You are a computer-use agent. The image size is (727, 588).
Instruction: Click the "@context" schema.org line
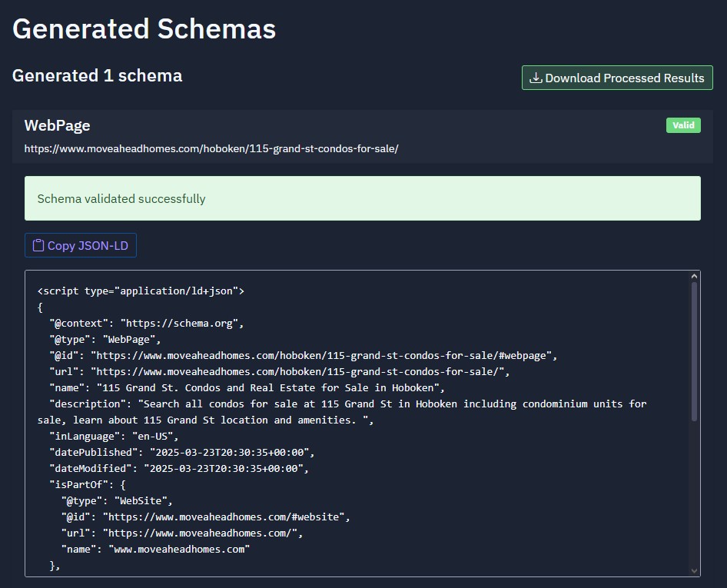tap(147, 324)
